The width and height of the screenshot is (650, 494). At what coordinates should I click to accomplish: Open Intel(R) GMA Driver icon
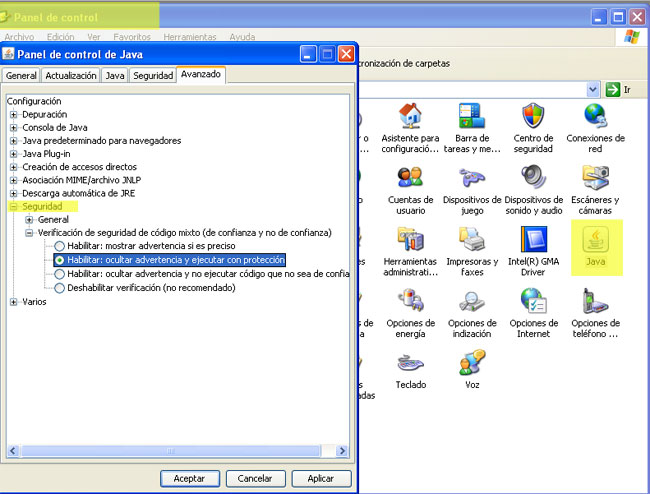[x=534, y=239]
